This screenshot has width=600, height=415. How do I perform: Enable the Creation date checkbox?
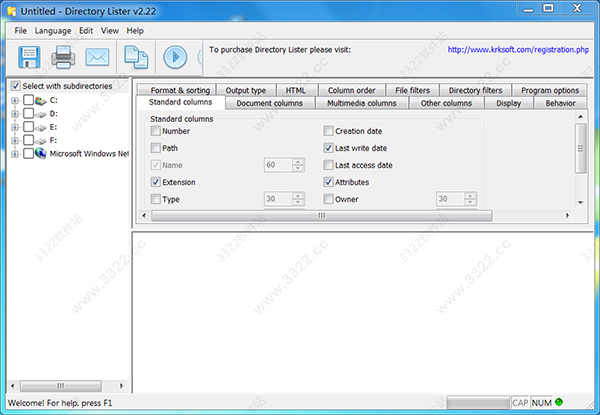[x=328, y=131]
